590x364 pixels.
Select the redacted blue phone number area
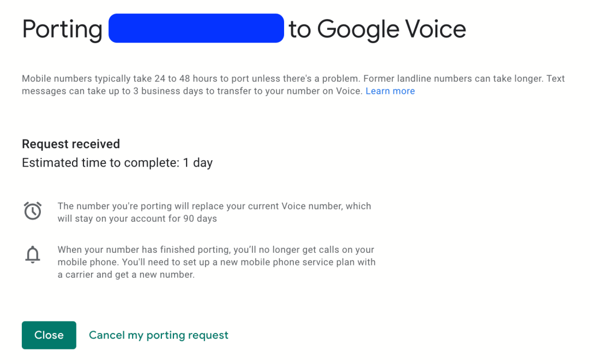click(x=196, y=28)
